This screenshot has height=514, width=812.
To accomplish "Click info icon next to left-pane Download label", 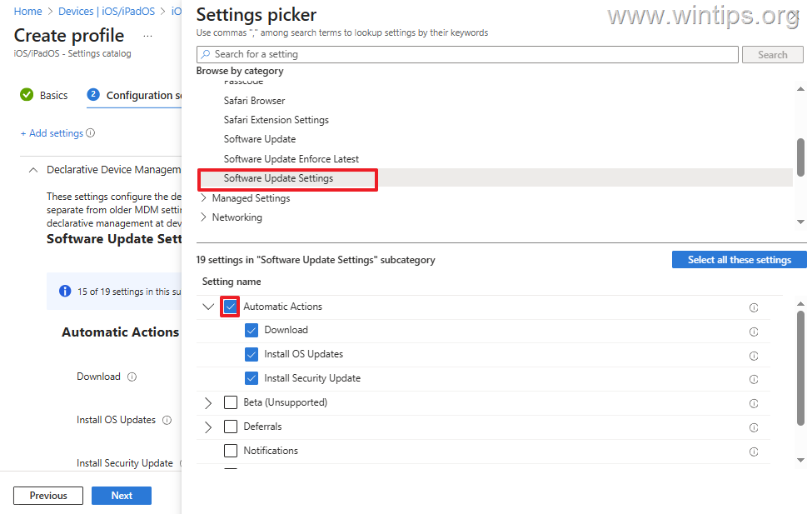I will [x=132, y=377].
